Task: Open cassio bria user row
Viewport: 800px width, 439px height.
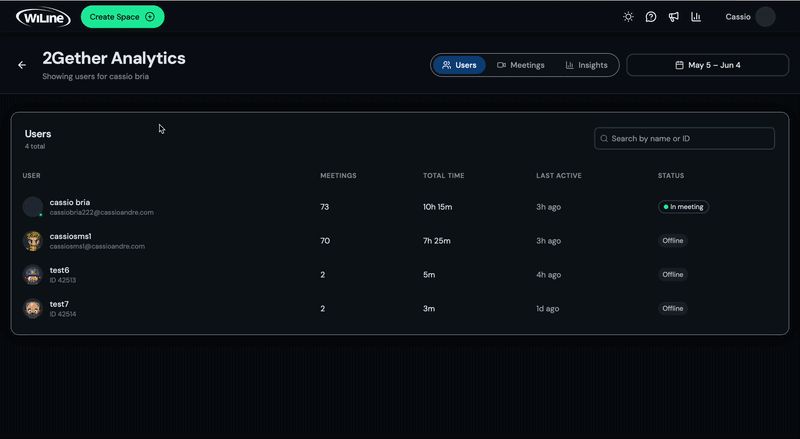Action: pos(399,207)
